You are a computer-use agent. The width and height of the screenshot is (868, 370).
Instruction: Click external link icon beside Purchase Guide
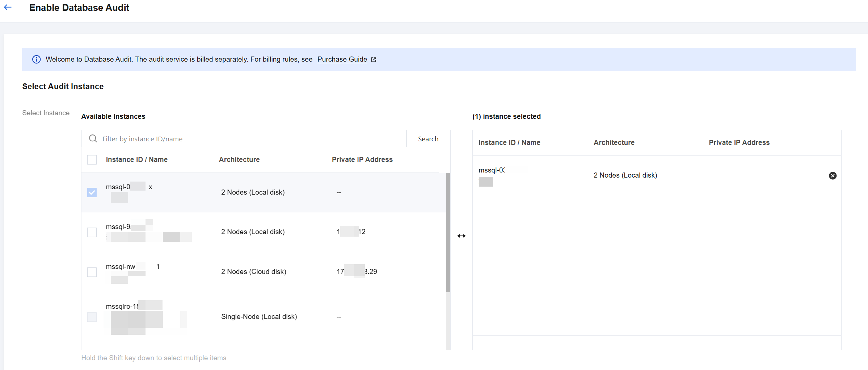374,60
